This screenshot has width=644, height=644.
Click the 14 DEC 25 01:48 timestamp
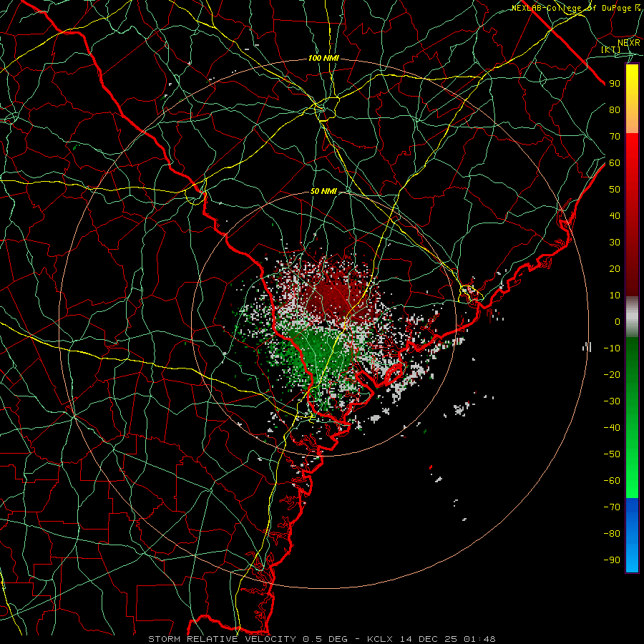[x=447, y=639]
